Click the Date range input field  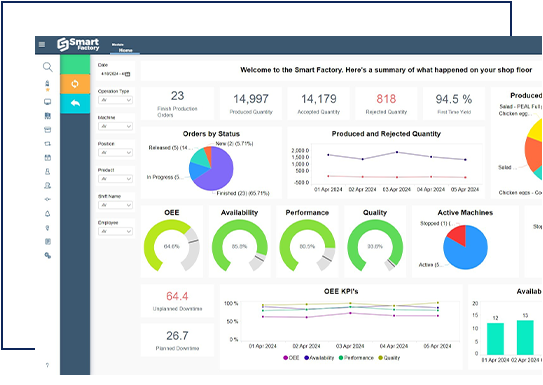click(x=115, y=74)
